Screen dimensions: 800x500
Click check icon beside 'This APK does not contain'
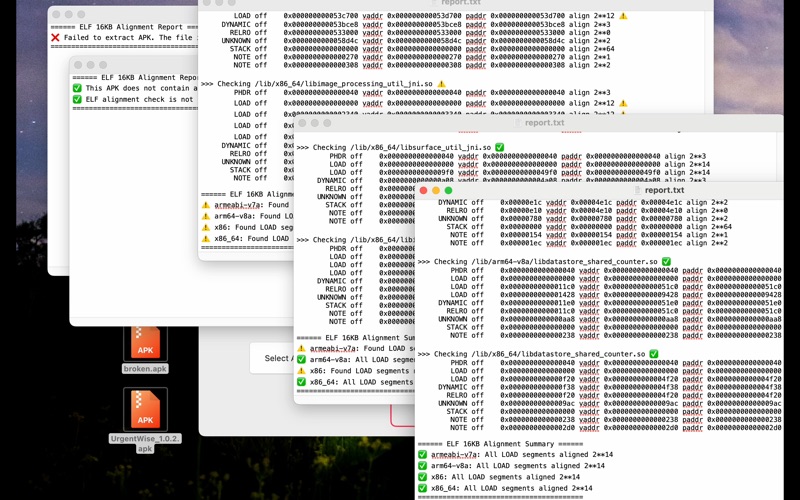(77, 88)
